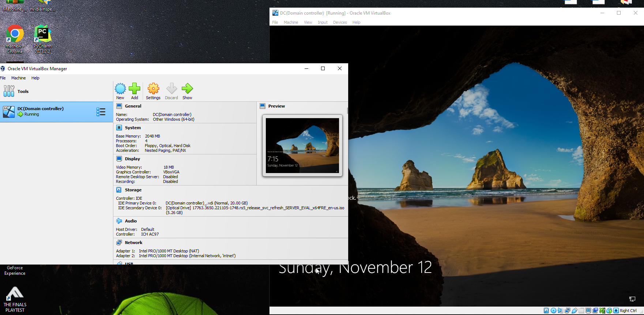Click the shared folders indicator in VM status bar
Viewport: 644px width, 315px height.
click(x=581, y=311)
